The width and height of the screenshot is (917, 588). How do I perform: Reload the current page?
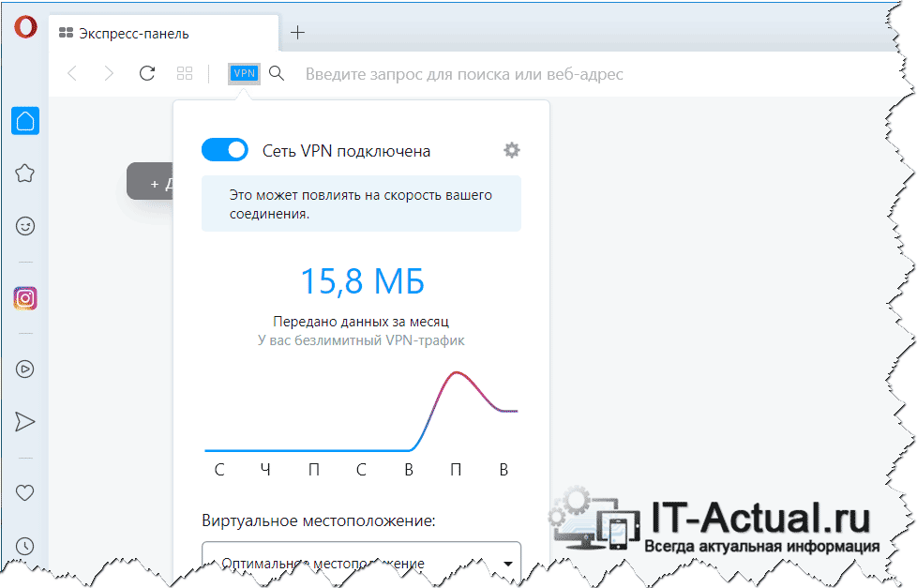(x=147, y=73)
